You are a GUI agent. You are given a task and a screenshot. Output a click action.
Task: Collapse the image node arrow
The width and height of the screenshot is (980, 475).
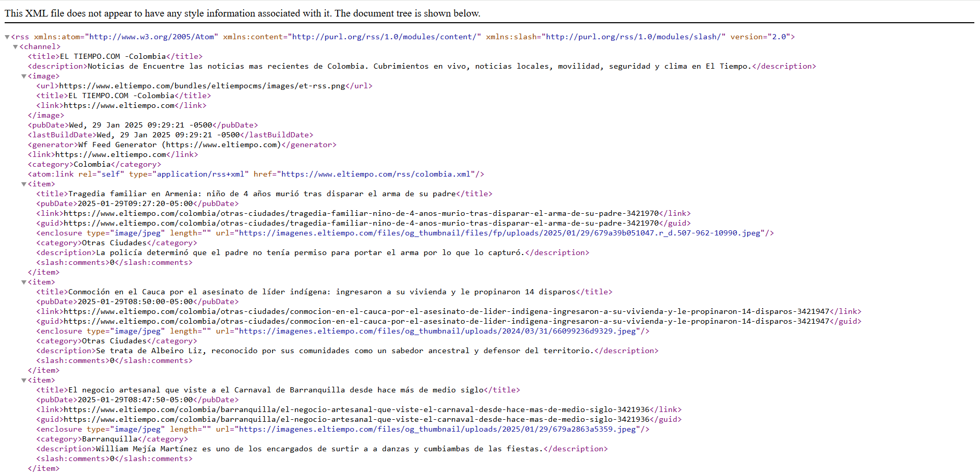point(24,76)
